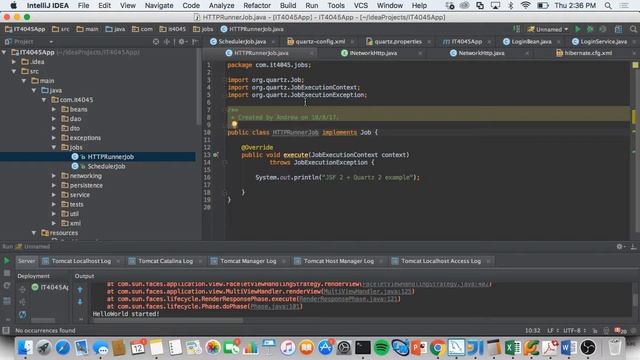The height and width of the screenshot is (360, 640).
Task: Open the MultiViewHandler.java stack trace link
Action: point(368,291)
